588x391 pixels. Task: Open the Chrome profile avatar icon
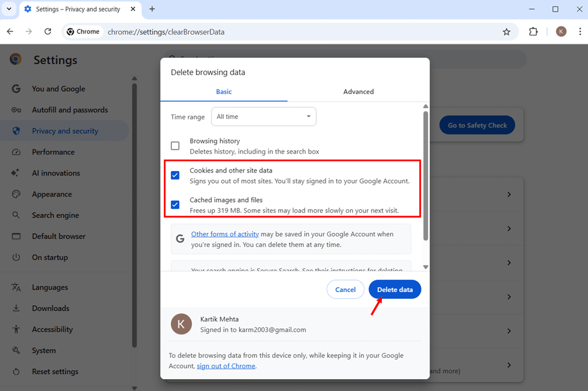click(561, 31)
